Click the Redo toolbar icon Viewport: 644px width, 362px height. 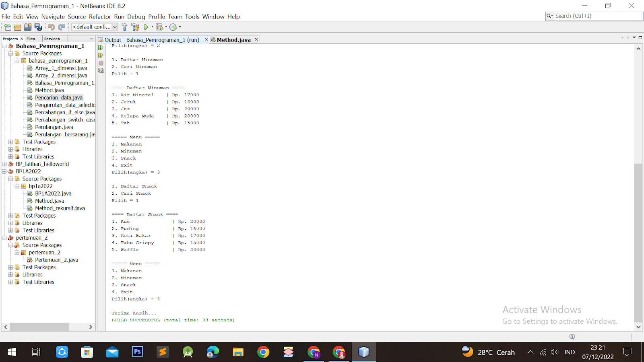tap(62, 27)
